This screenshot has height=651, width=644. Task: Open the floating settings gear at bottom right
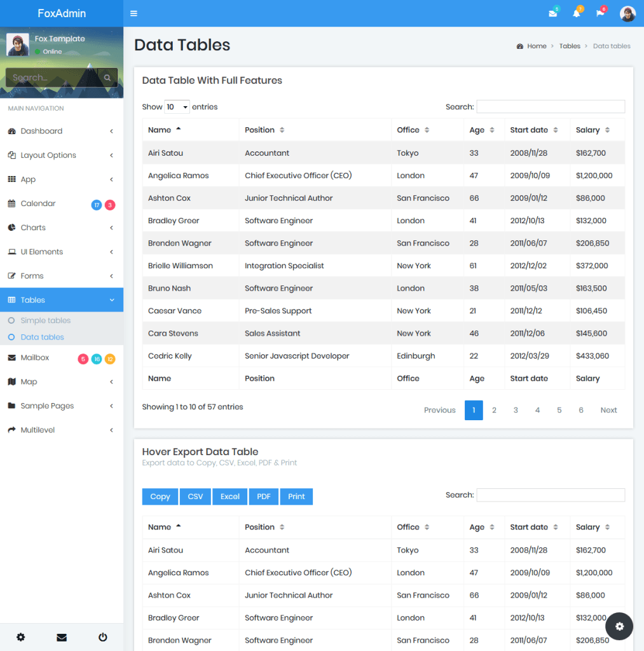[x=619, y=626]
